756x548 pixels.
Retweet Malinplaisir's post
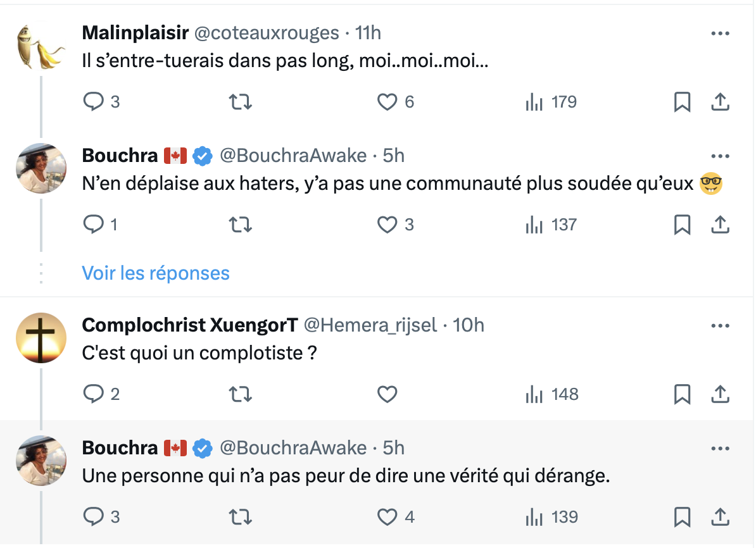pyautogui.click(x=240, y=102)
